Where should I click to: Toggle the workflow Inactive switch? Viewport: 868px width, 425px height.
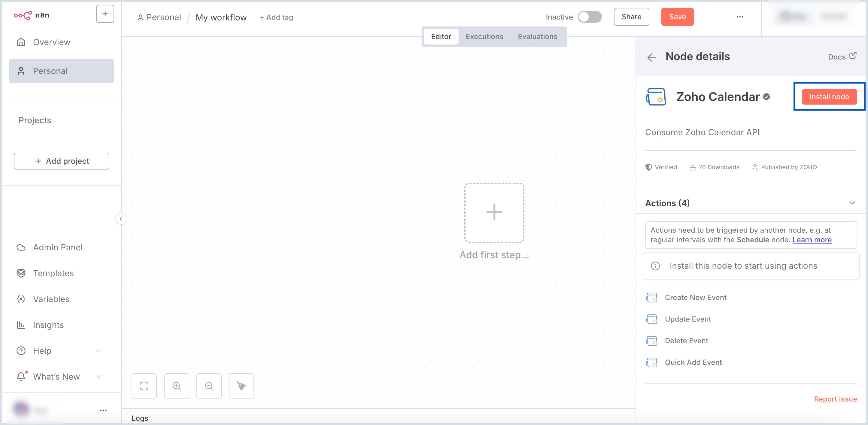(589, 17)
